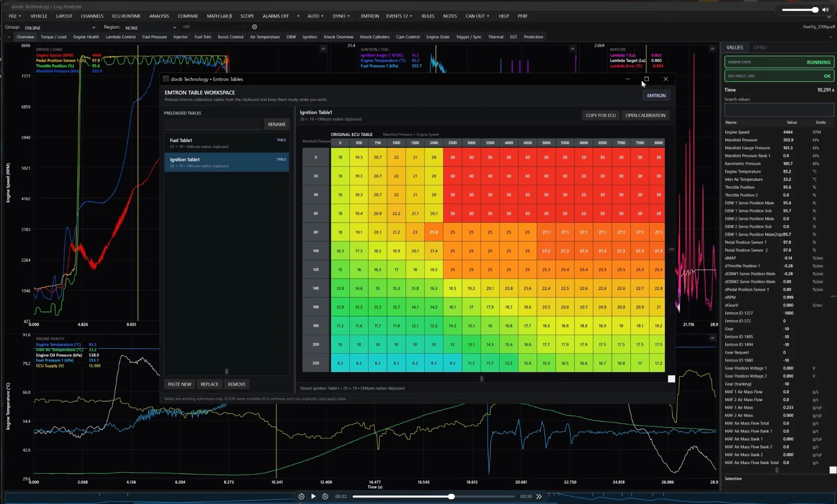Select Fuel Table1 in preloaded tables
The height and width of the screenshot is (504, 837).
(x=227, y=143)
